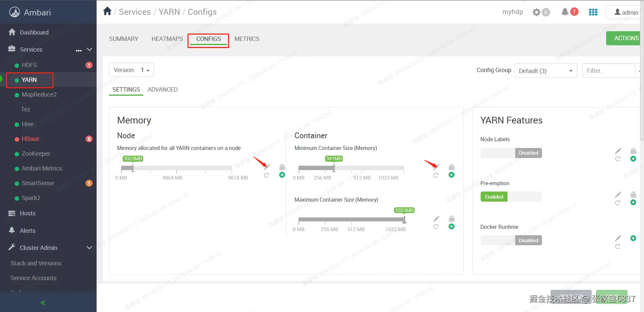
Task: Edit Node memory value pencil icon
Action: [267, 167]
